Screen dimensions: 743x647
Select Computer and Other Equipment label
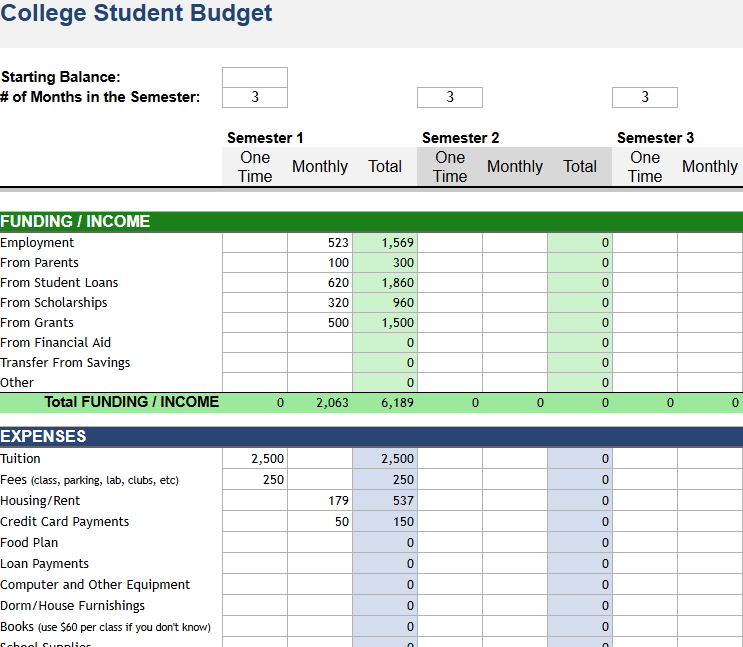click(95, 584)
